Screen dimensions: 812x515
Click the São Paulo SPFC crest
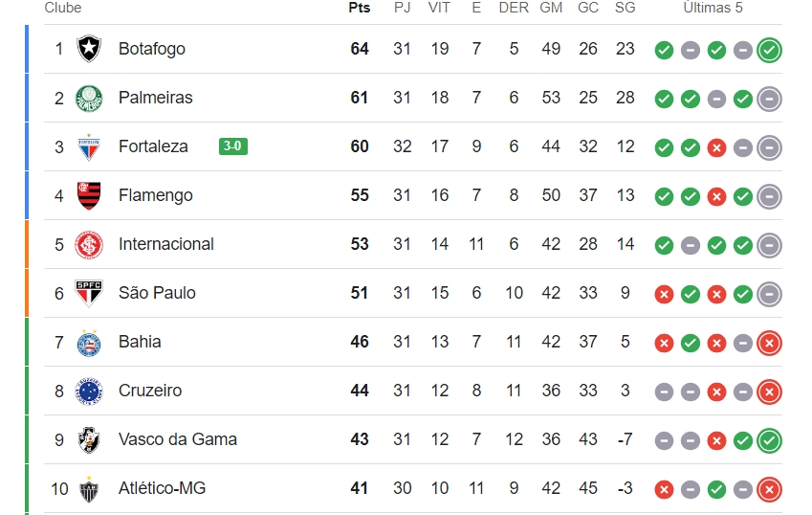89,293
